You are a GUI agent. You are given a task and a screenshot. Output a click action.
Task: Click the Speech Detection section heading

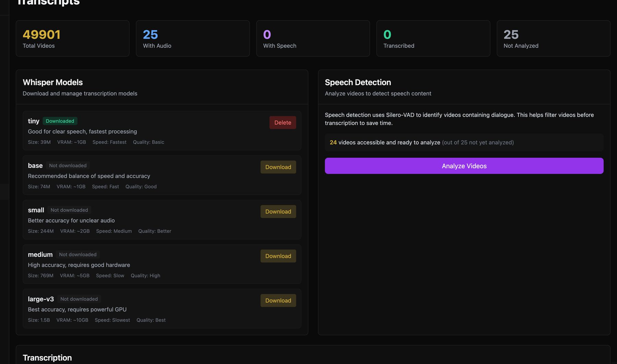point(358,82)
